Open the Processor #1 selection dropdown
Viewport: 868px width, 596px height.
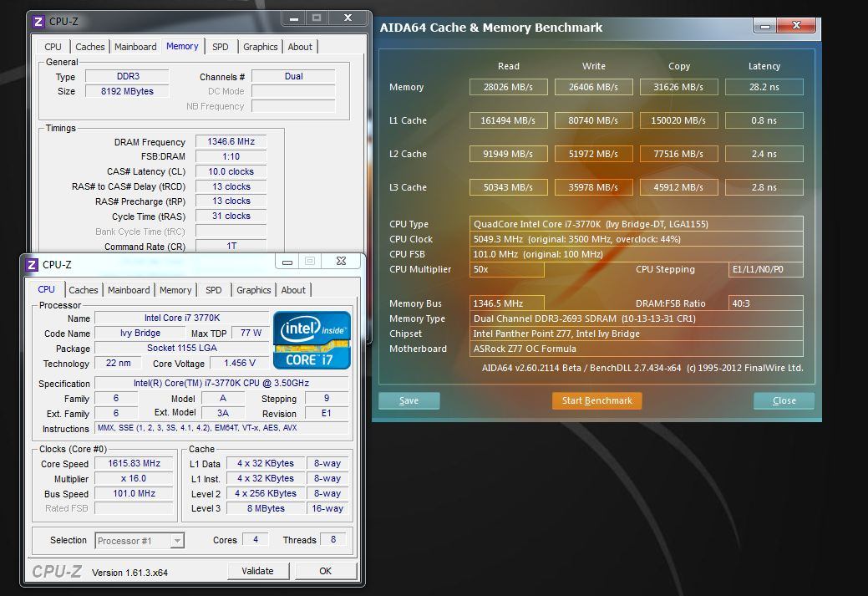point(176,541)
